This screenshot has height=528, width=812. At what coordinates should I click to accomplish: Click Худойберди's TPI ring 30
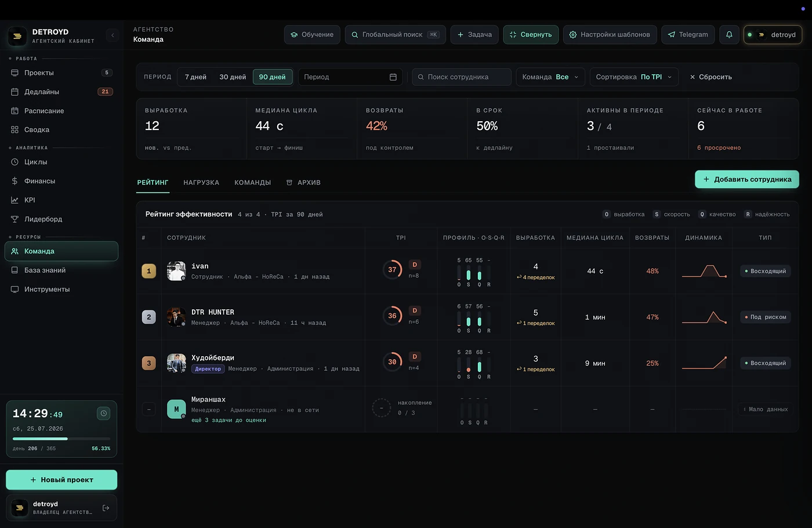(392, 361)
